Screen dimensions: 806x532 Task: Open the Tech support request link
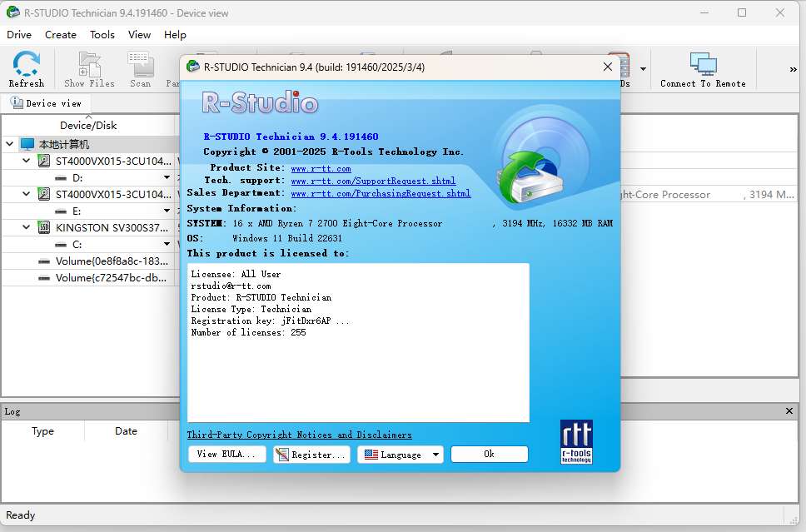pos(373,181)
